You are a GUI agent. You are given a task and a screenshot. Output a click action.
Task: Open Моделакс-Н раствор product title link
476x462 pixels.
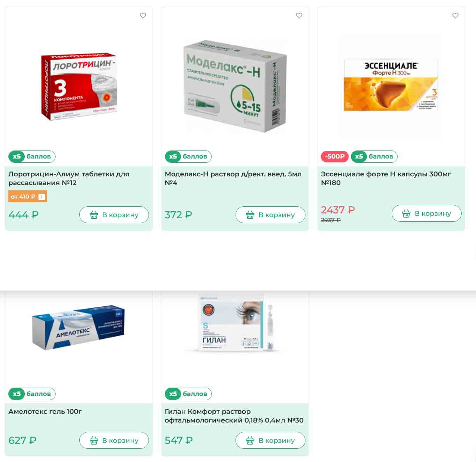(233, 178)
